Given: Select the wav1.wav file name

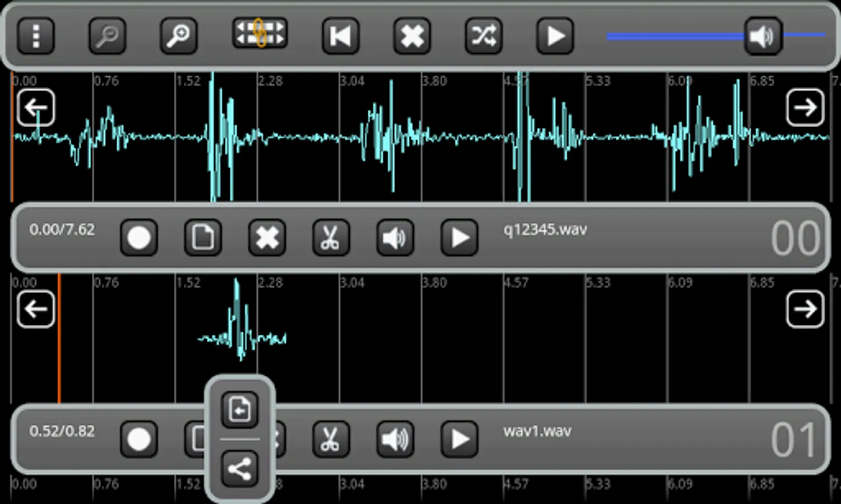Looking at the screenshot, I should point(537,431).
